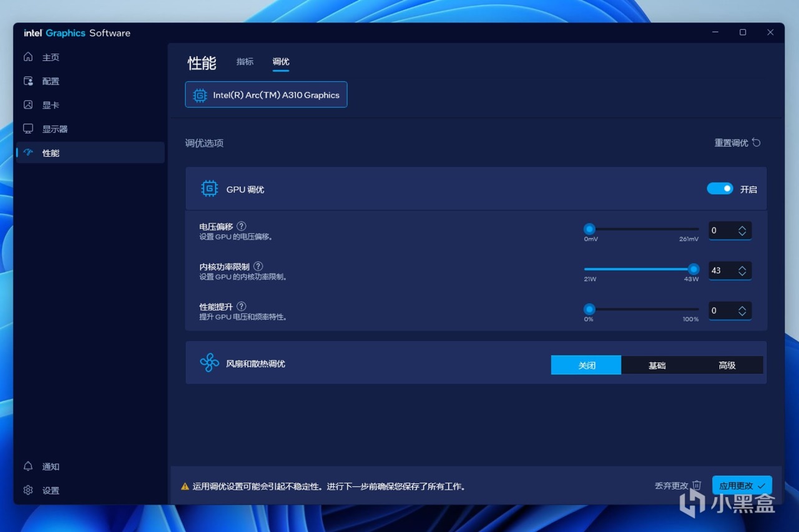Click the GPU 调优 chip icon
799x532 pixels.
point(209,189)
